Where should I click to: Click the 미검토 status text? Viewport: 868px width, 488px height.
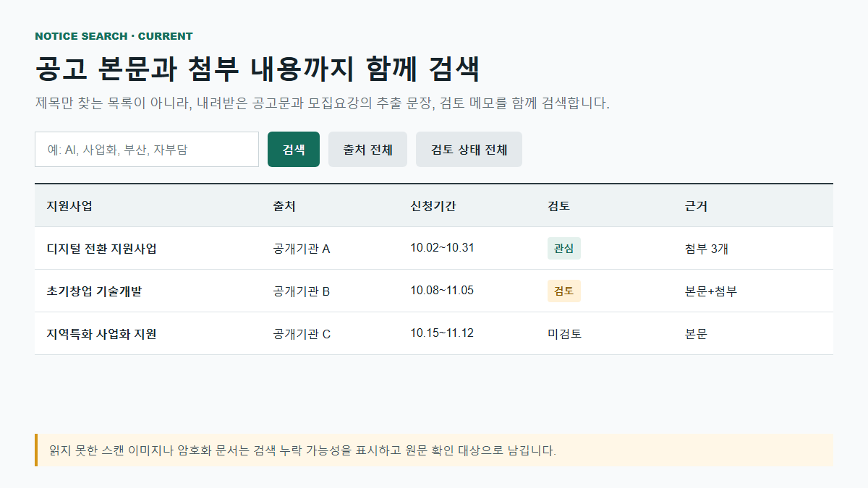click(565, 334)
